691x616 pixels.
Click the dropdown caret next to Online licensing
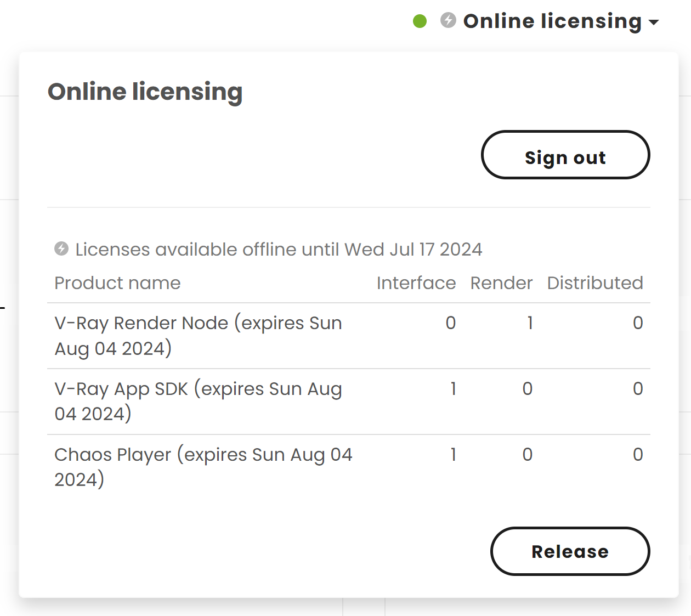point(653,22)
